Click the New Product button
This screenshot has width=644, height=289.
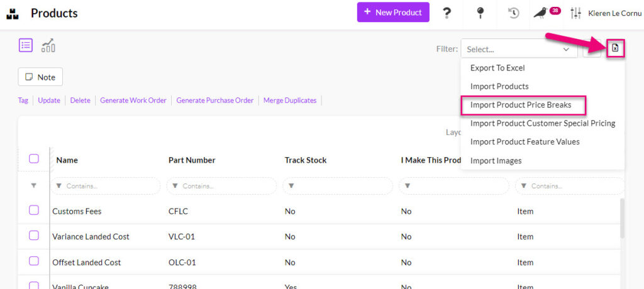click(x=393, y=13)
